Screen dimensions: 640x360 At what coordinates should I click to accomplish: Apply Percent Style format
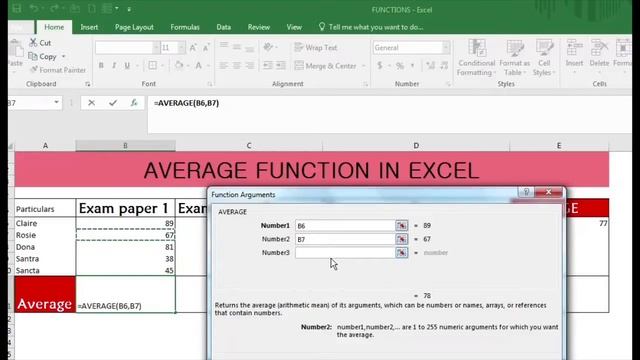tap(400, 65)
